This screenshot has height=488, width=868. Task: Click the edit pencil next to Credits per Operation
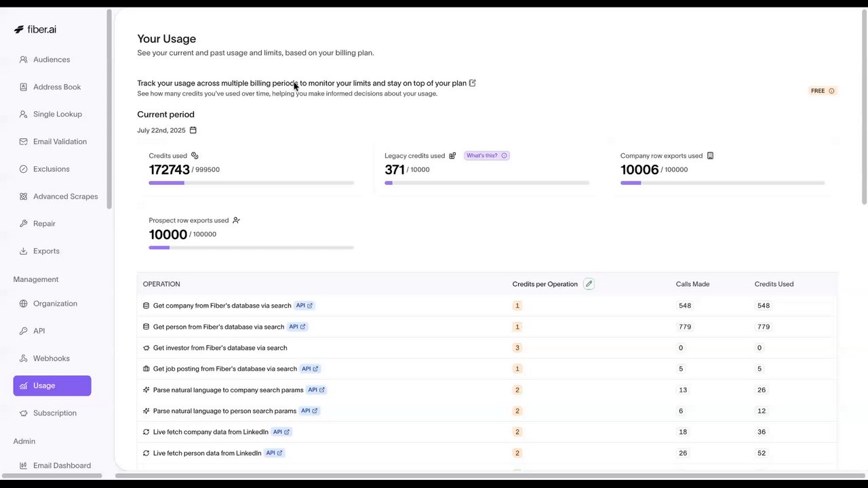click(x=589, y=284)
